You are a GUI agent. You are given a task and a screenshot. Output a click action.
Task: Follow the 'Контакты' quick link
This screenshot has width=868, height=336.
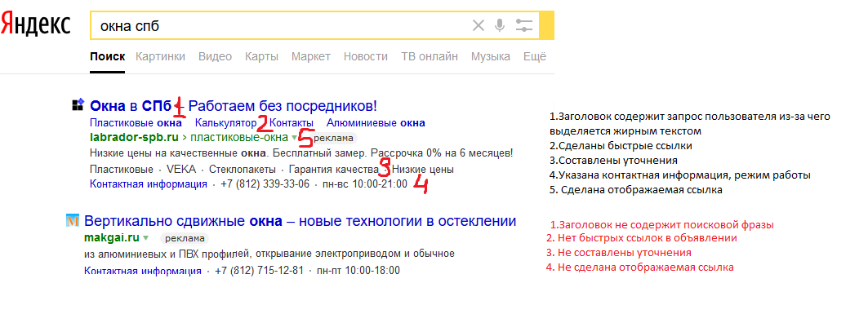pyautogui.click(x=292, y=122)
